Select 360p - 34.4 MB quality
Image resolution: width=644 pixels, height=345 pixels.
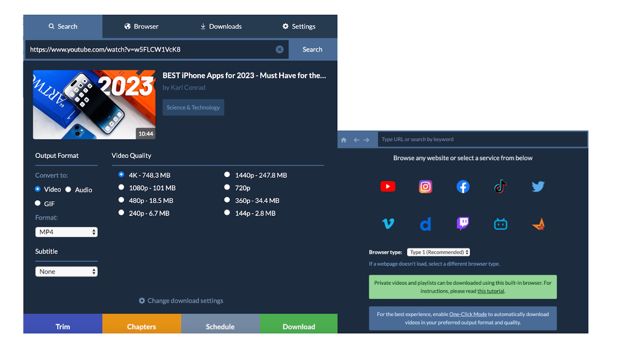click(227, 200)
